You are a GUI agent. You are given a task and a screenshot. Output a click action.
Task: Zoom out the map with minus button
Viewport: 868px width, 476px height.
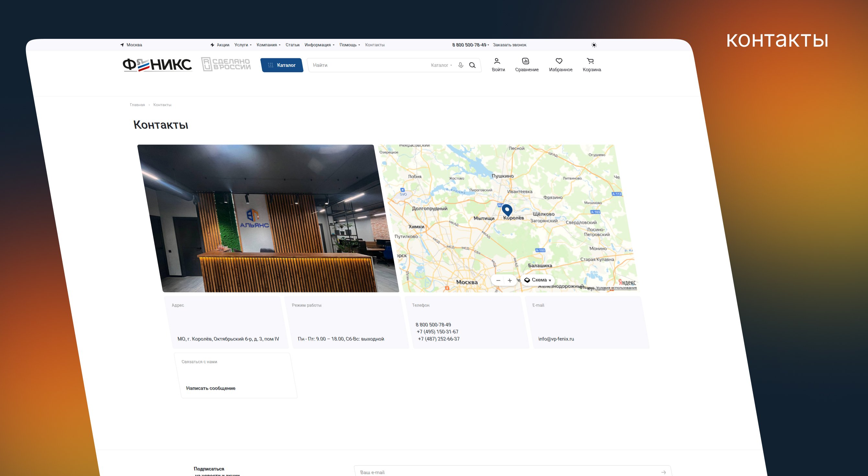pyautogui.click(x=498, y=280)
